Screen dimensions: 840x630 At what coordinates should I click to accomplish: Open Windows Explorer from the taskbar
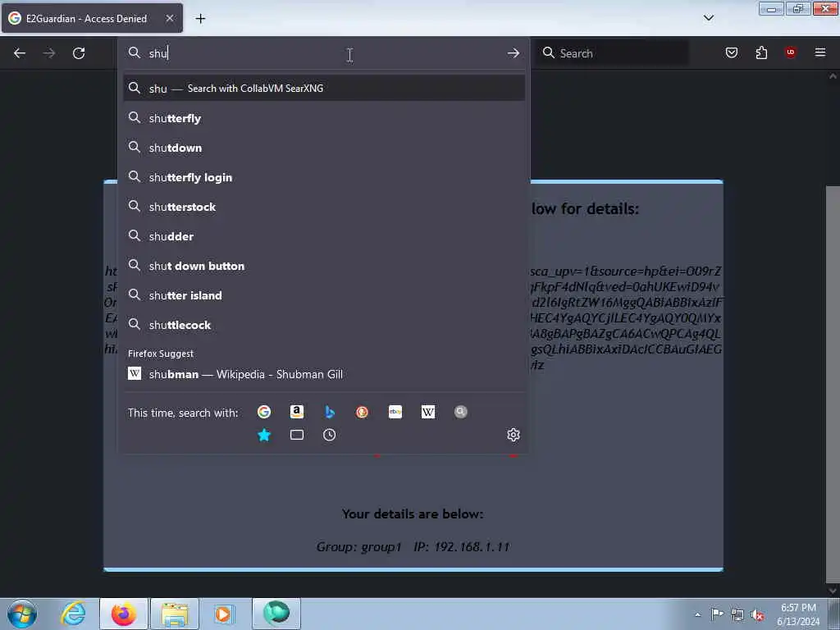click(175, 614)
